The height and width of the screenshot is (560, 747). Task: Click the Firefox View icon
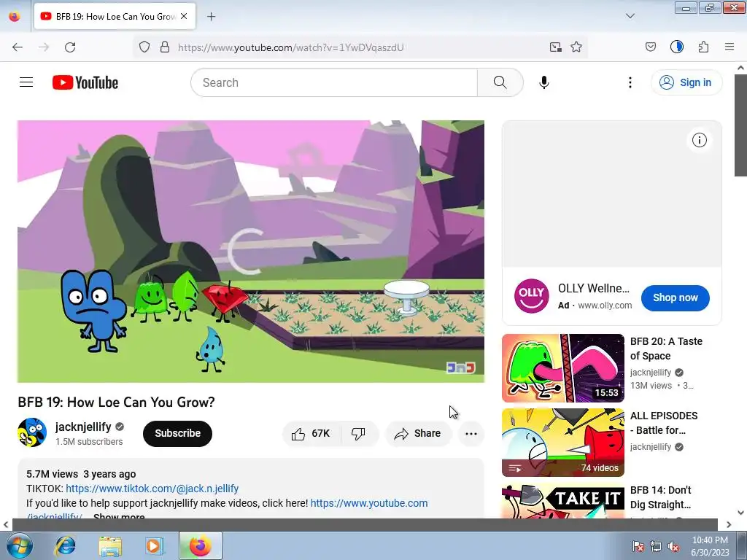15,16
